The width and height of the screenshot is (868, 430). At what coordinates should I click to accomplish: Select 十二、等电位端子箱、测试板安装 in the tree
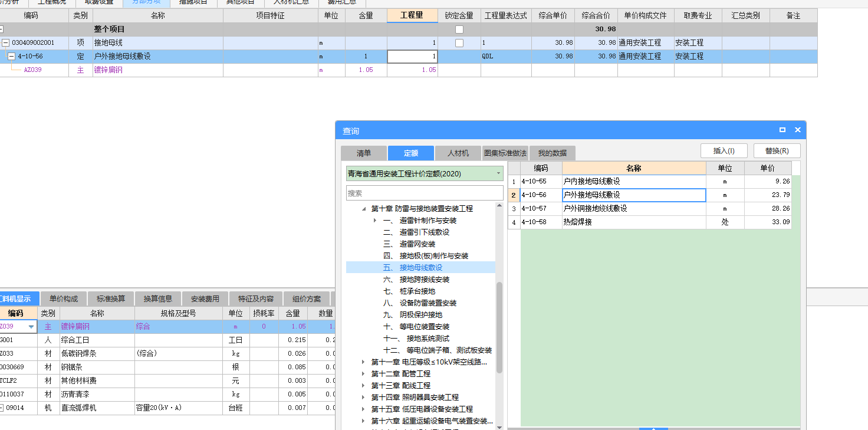pyautogui.click(x=437, y=350)
